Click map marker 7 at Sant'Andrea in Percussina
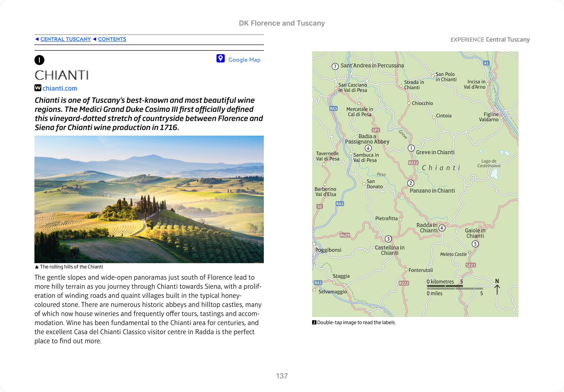This screenshot has width=564, height=392. pyautogui.click(x=335, y=66)
